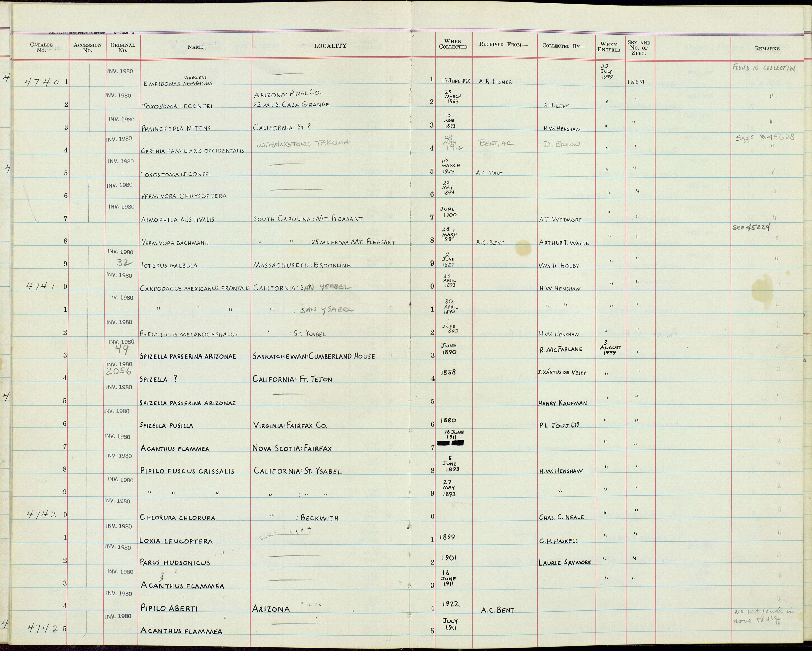Click collector 'A.T. Wetmore'

click(x=560, y=219)
